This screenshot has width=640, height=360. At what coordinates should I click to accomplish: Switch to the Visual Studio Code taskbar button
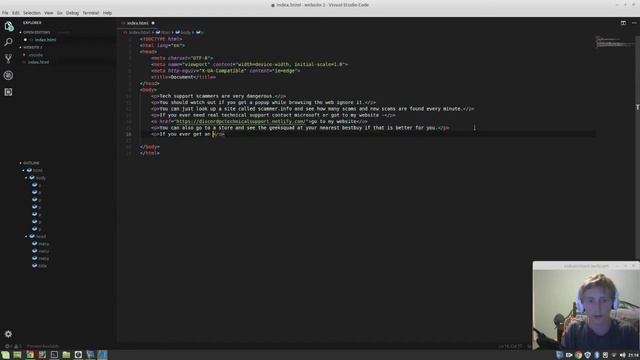point(102,355)
